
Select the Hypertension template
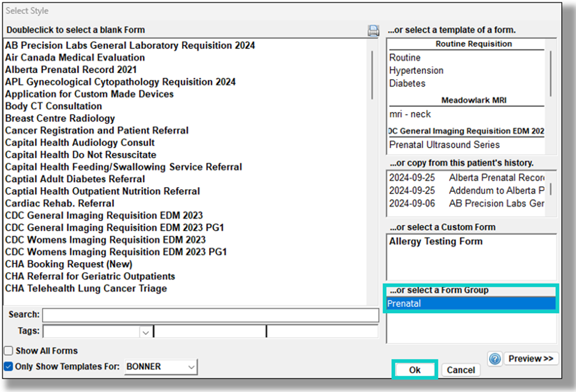pos(416,70)
